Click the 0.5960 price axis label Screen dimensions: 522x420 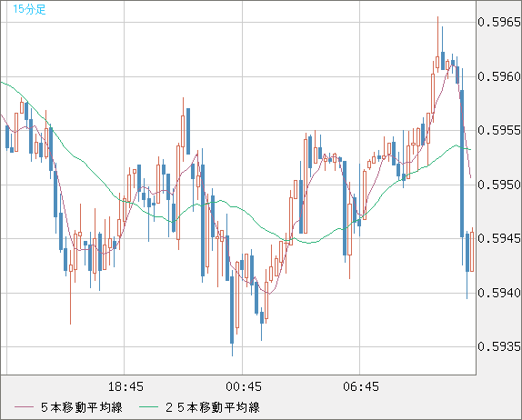tap(499, 76)
